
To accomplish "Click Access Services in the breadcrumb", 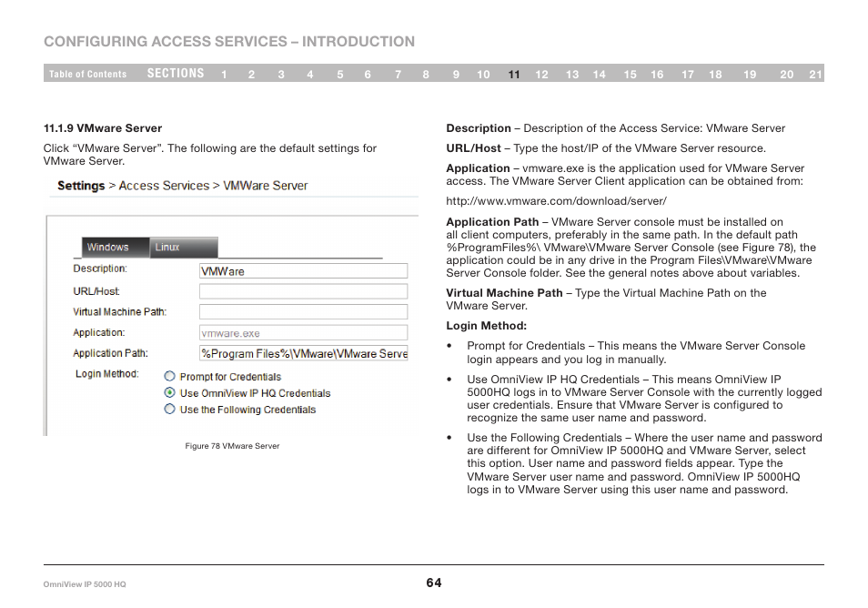I will (x=164, y=186).
